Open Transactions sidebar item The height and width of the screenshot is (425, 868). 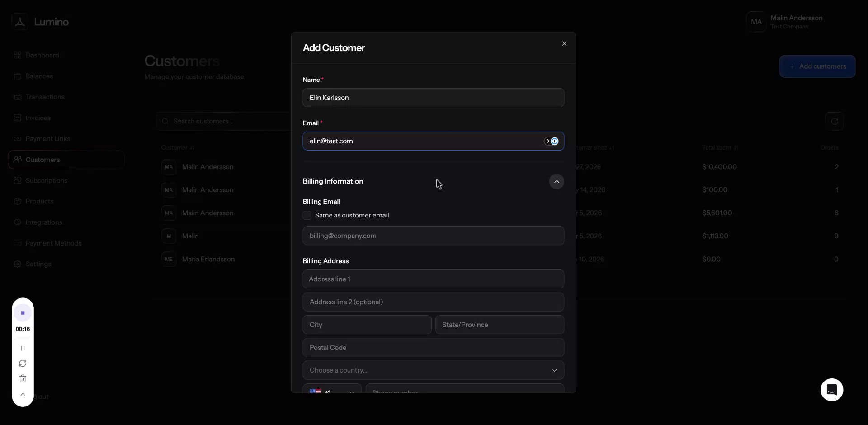tap(66, 97)
